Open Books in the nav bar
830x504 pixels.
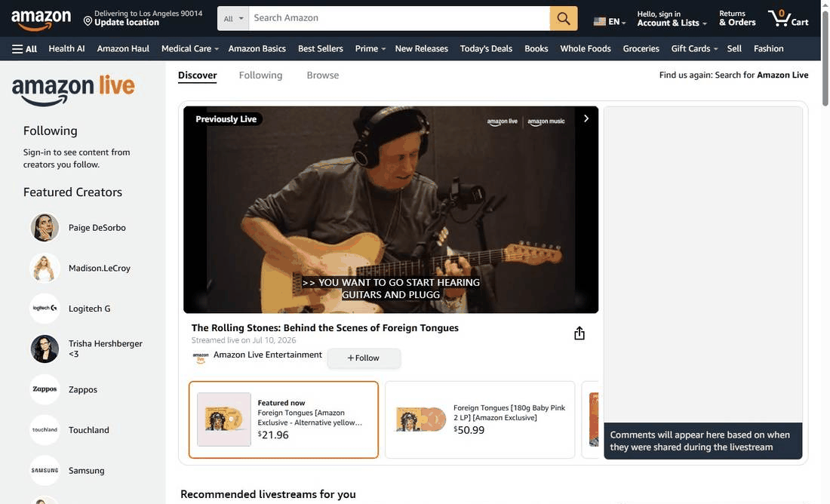pyautogui.click(x=536, y=49)
